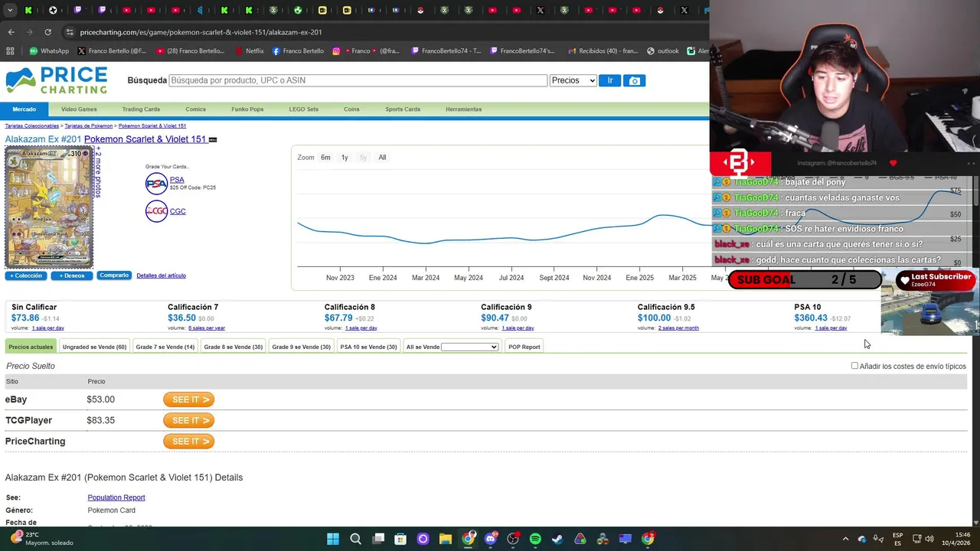Open the Trading Cards menu
The height and width of the screenshot is (551, 980).
[141, 109]
